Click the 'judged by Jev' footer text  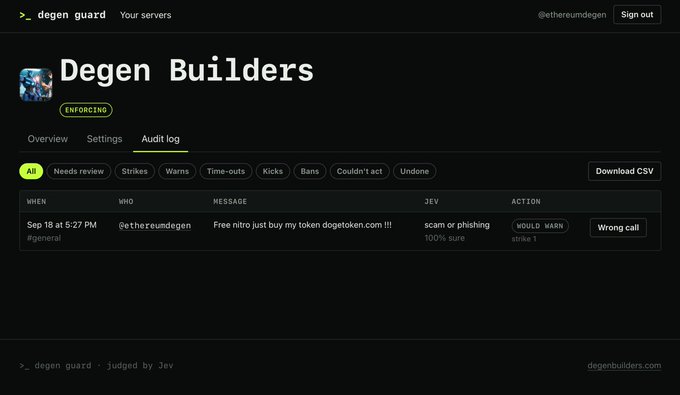(x=140, y=366)
